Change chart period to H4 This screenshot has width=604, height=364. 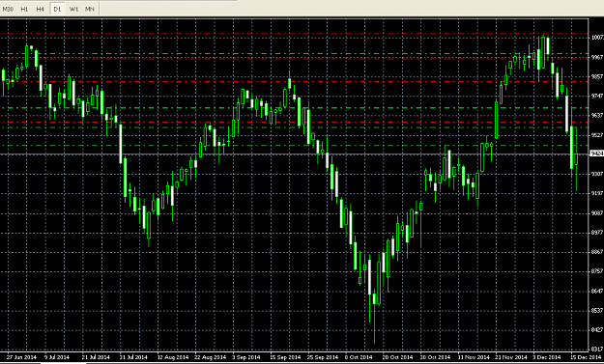point(41,9)
